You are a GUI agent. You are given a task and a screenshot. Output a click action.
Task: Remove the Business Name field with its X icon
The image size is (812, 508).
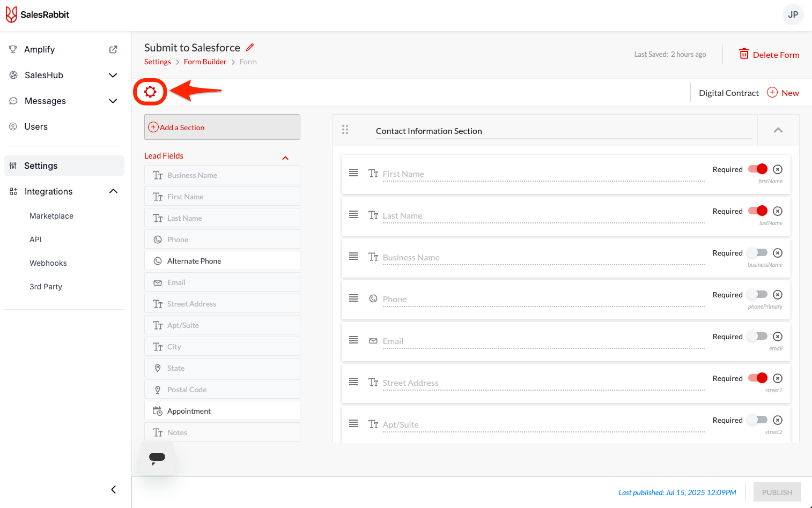(x=778, y=253)
